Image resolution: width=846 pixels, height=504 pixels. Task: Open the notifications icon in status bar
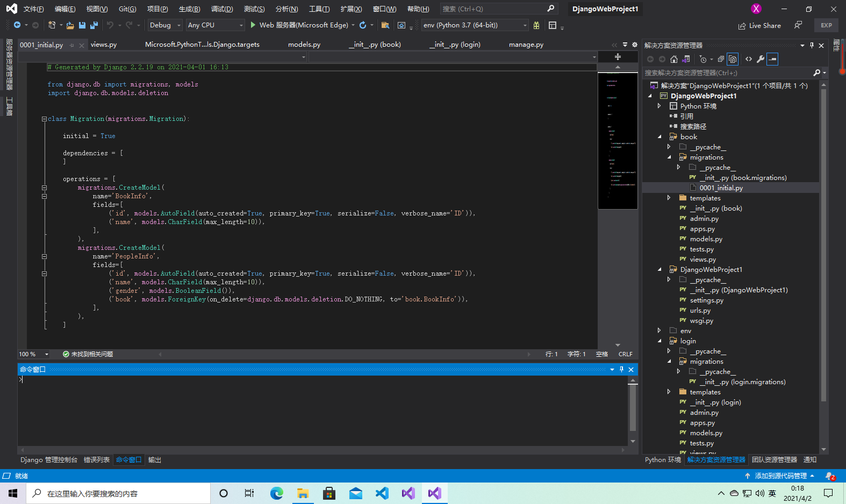[x=830, y=476]
